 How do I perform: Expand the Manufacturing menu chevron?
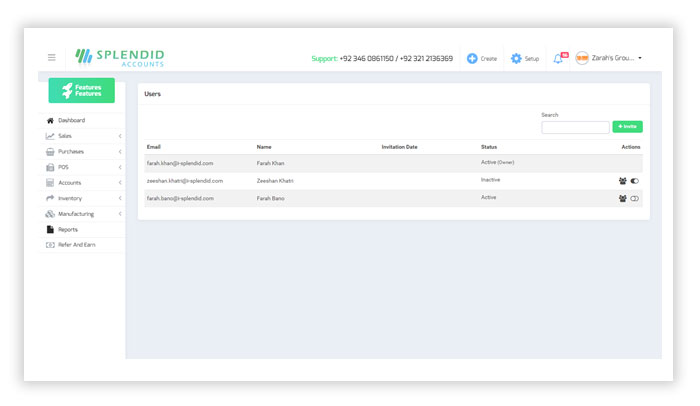point(120,213)
